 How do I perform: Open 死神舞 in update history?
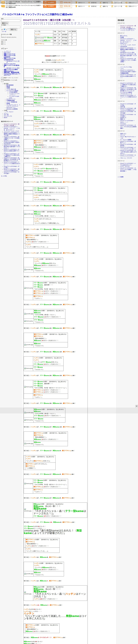point(122,37)
